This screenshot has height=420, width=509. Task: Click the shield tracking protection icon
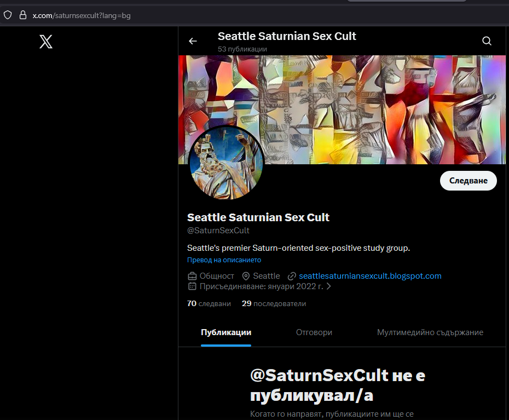(x=8, y=15)
